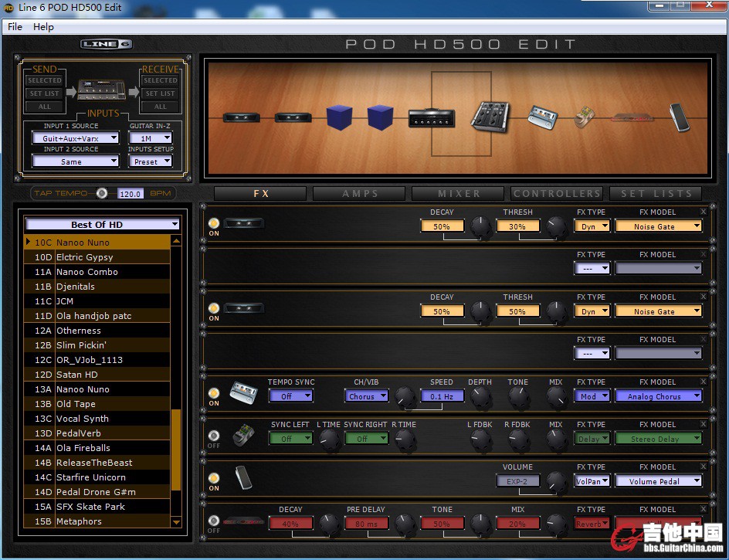Click the second empty blue cube FX block
729x560 pixels.
pyautogui.click(x=380, y=117)
